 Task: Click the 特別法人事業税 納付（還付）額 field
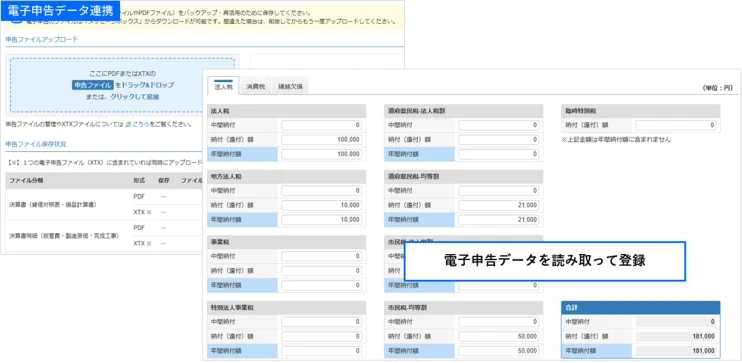[322, 336]
